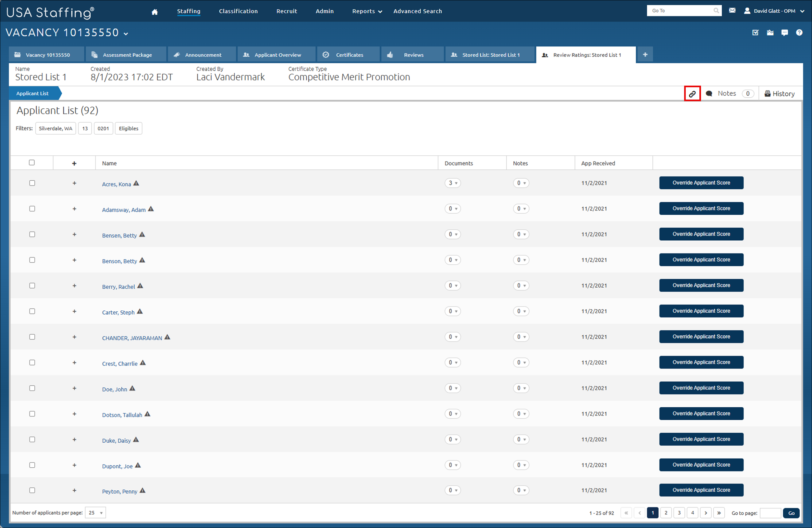Expand the row for Acres, Kona
The image size is (812, 528).
pos(74,183)
